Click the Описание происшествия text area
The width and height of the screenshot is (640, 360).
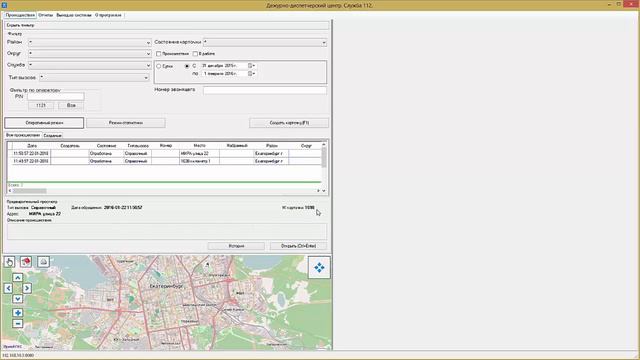(x=167, y=231)
